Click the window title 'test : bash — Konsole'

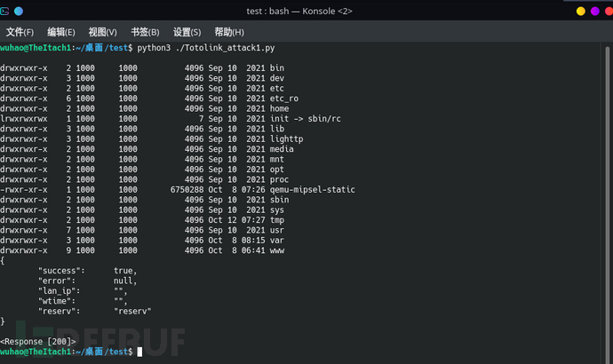299,11
